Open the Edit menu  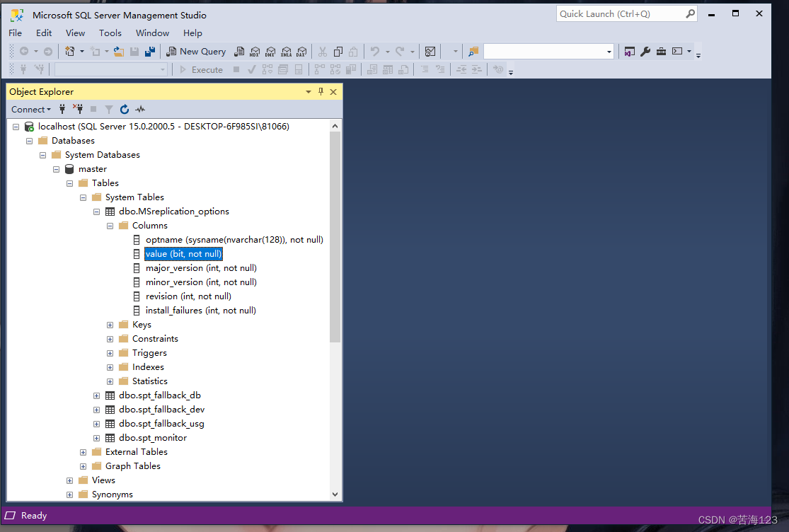pos(44,33)
